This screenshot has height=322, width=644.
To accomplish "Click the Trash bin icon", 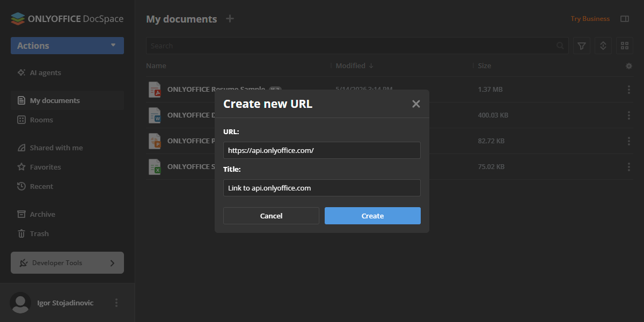I will click(x=21, y=233).
